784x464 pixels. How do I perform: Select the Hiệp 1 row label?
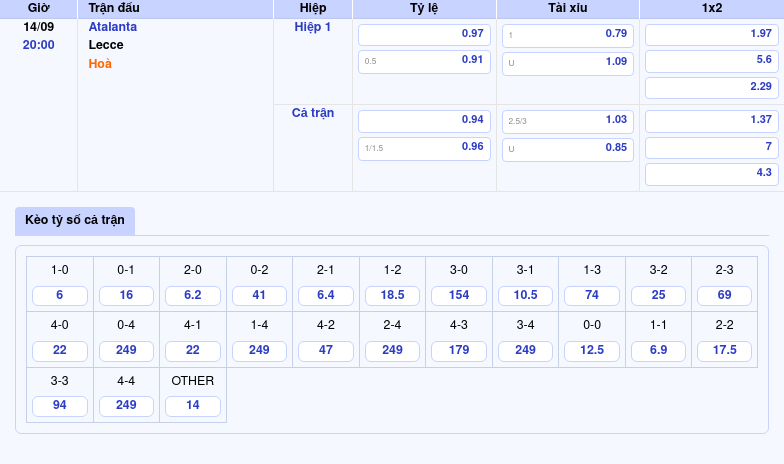[312, 27]
